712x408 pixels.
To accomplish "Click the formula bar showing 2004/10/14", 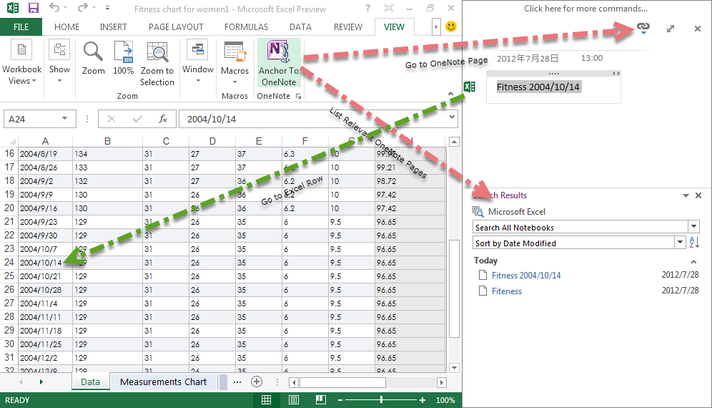I will coord(313,119).
